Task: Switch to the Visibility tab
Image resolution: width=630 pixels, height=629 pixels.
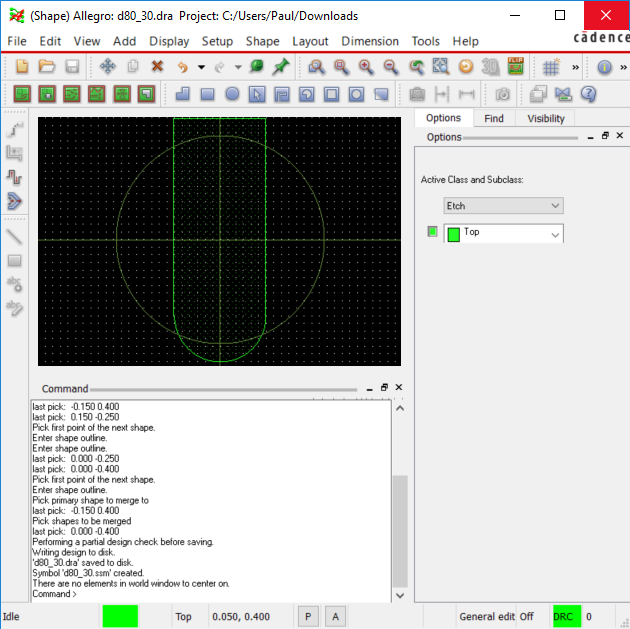Action: tap(546, 118)
